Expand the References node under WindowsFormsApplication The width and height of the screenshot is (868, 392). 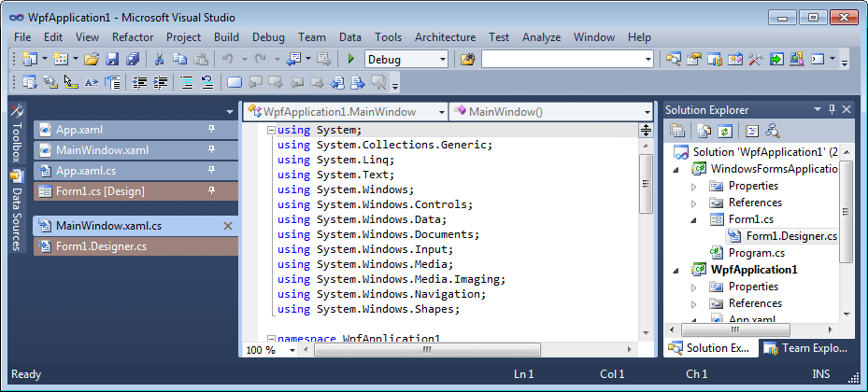click(693, 203)
